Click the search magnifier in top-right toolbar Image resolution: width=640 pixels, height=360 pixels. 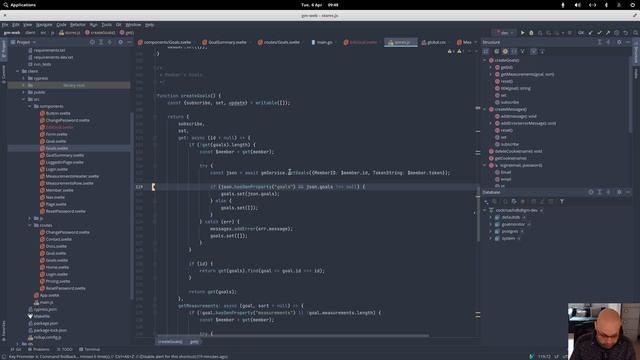click(636, 33)
